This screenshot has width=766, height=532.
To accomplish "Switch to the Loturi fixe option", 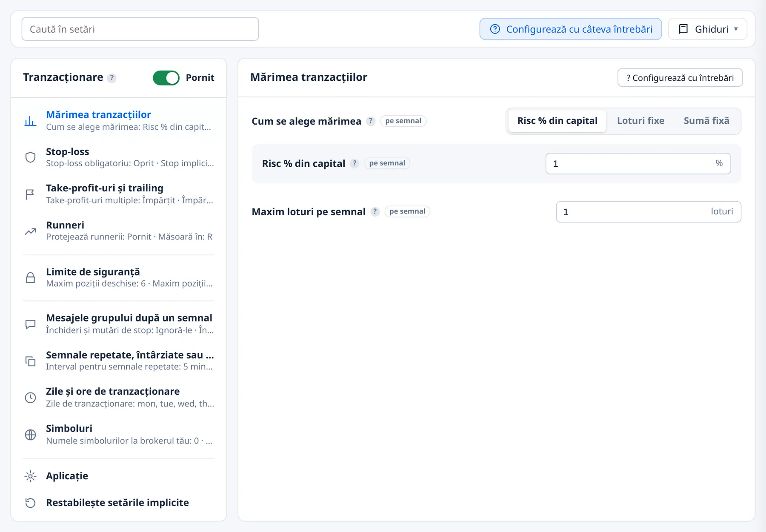I will [640, 121].
